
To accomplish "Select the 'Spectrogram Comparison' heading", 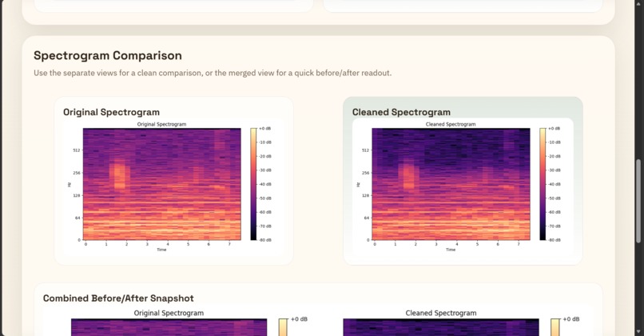I will coord(108,55).
